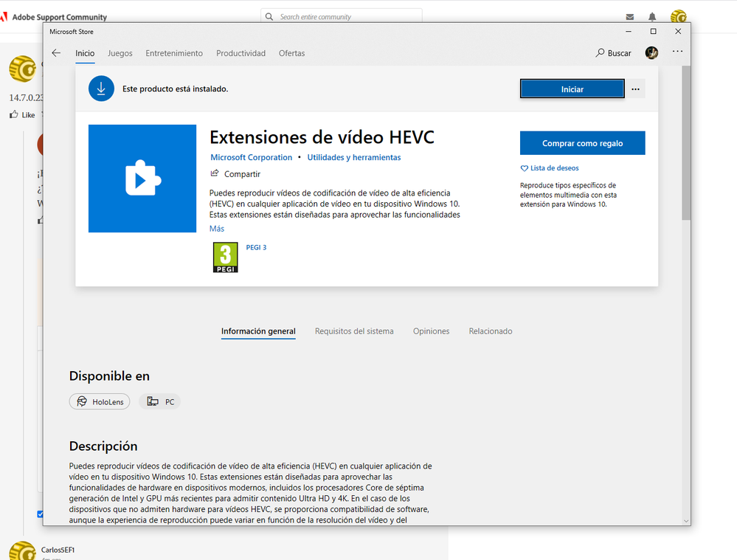This screenshot has width=737, height=560.
Task: Click the scrollbar down arrow
Action: (686, 521)
